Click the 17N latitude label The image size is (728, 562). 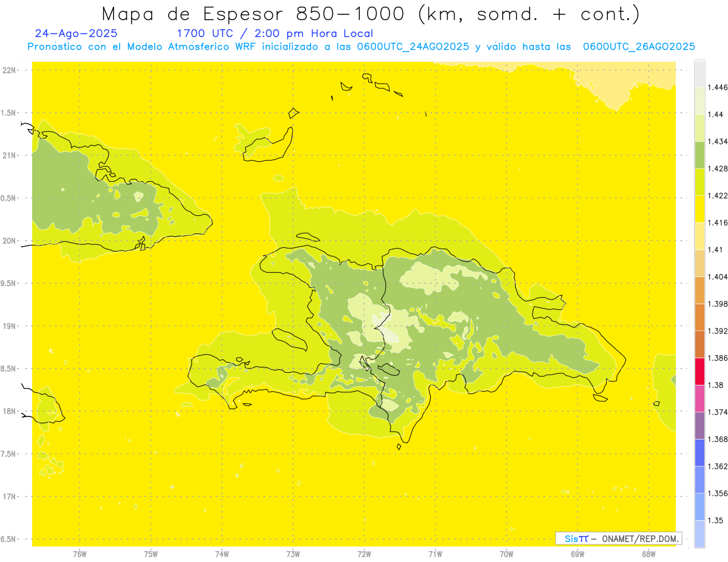tap(10, 497)
